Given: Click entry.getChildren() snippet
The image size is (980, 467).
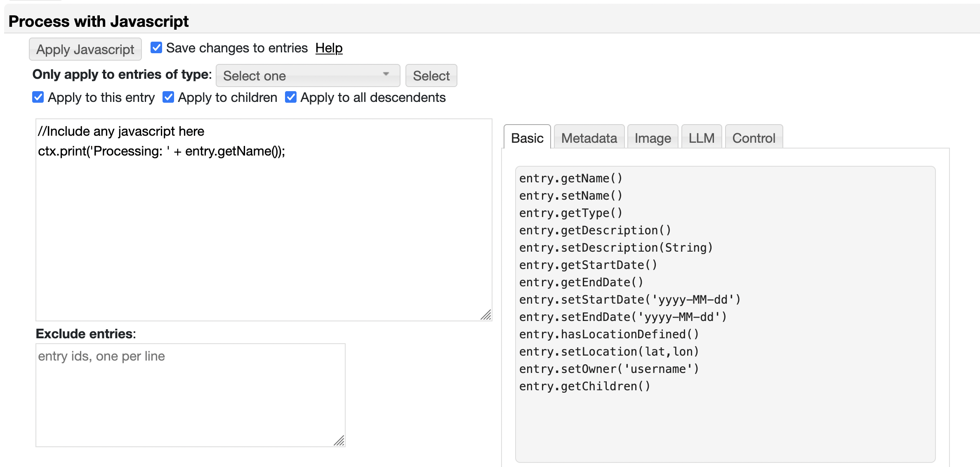Looking at the screenshot, I should [x=584, y=386].
